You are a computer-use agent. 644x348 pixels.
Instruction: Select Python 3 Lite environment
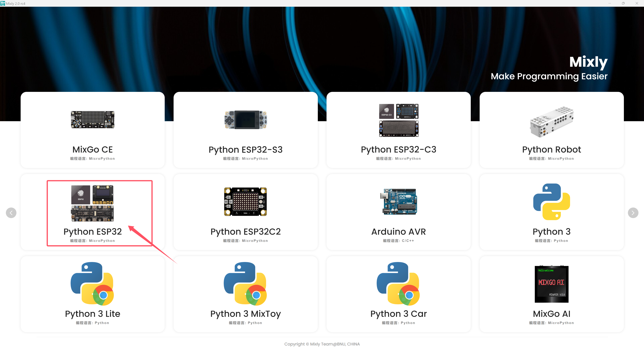[x=92, y=295]
